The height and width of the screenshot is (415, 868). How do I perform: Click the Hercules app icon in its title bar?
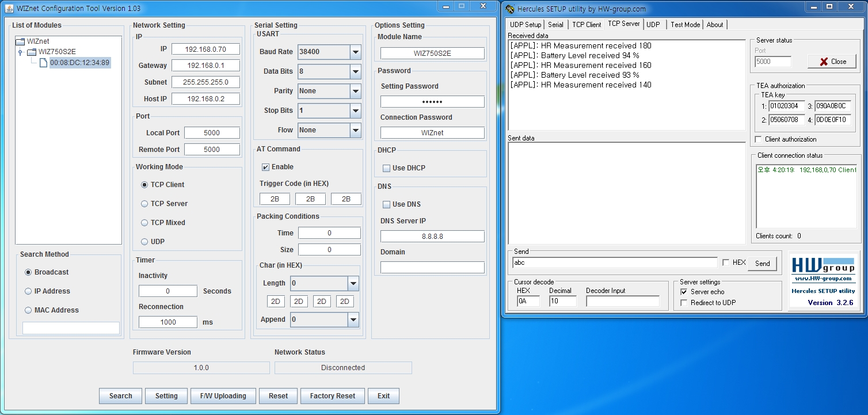510,9
